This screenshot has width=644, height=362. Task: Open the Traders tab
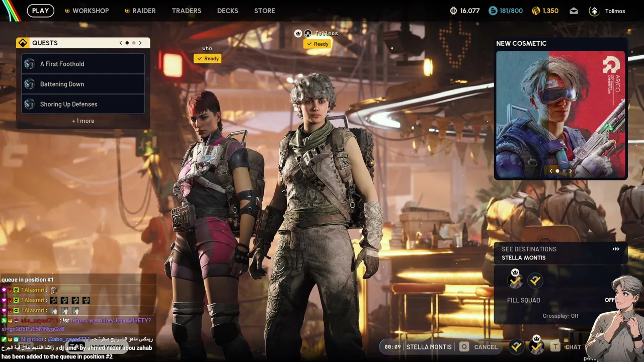point(186,11)
